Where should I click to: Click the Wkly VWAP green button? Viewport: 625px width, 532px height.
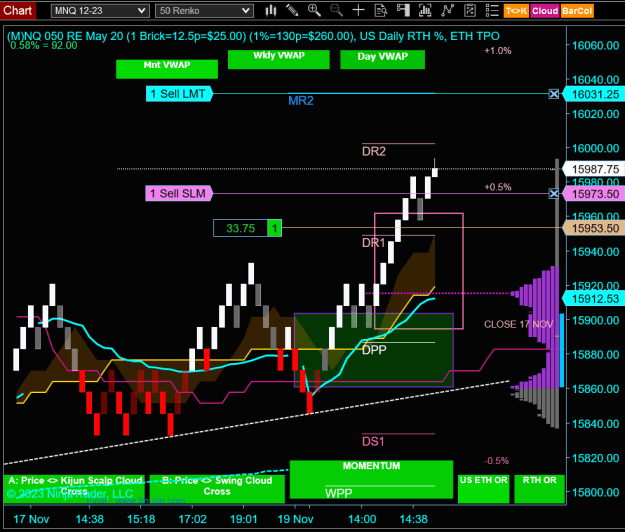[x=279, y=59]
